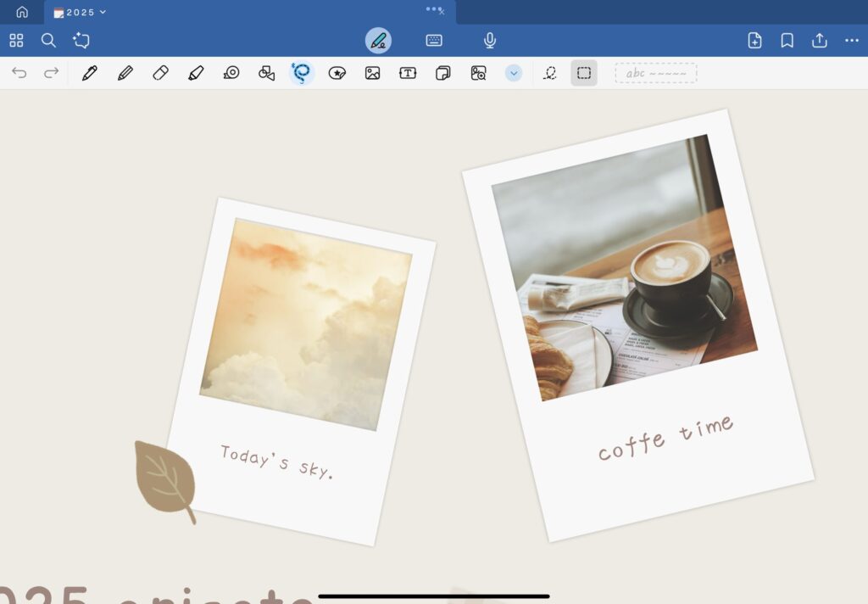Select the coffee cup photo
The width and height of the screenshot is (868, 604).
(x=625, y=268)
